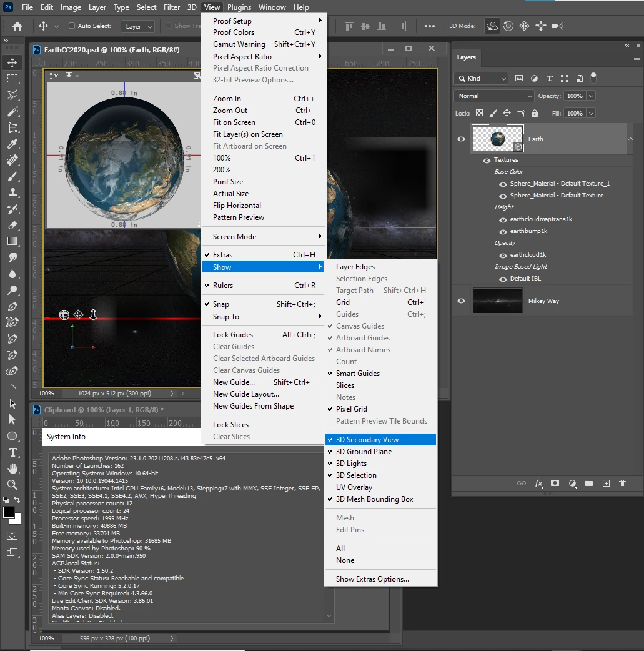Click the Milkey Way layer thumbnail

pyautogui.click(x=498, y=301)
